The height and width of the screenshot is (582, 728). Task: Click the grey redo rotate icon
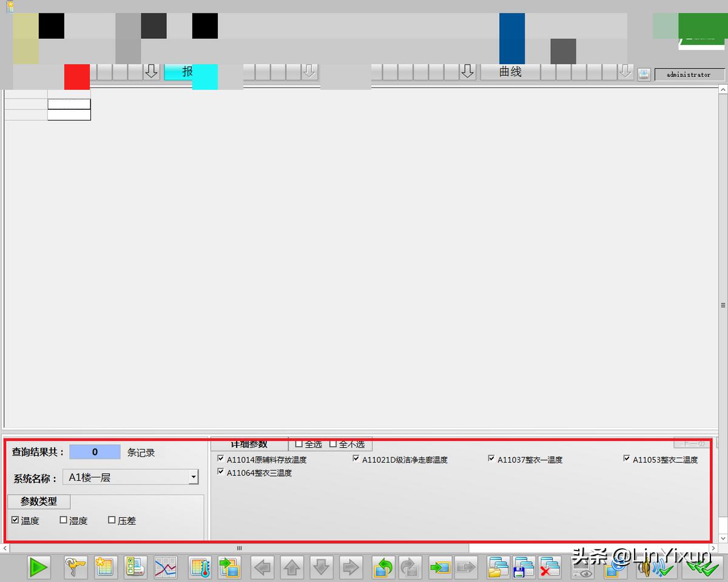pos(411,567)
